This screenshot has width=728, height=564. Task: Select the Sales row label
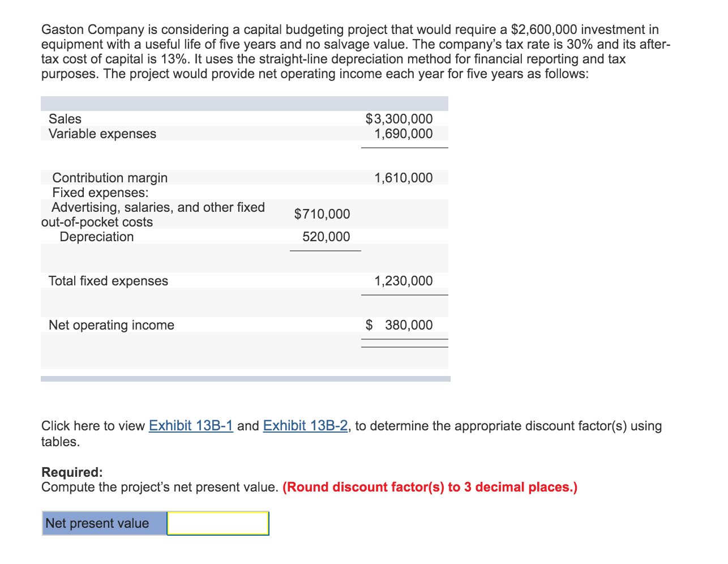click(x=65, y=119)
